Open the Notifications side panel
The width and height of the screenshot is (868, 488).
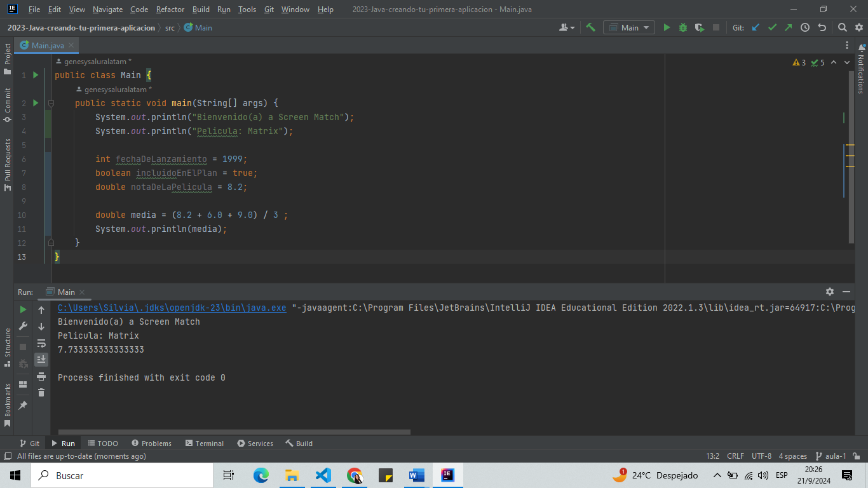pyautogui.click(x=861, y=69)
